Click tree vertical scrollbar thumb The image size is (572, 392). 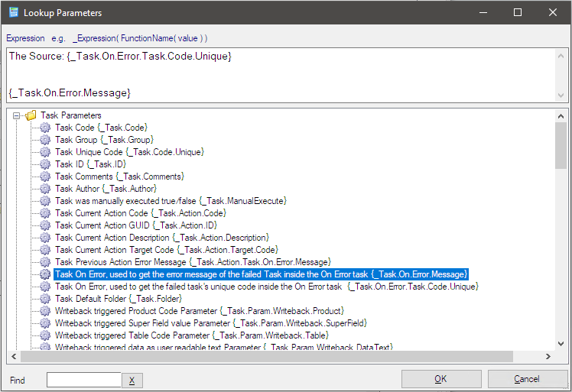click(x=561, y=145)
